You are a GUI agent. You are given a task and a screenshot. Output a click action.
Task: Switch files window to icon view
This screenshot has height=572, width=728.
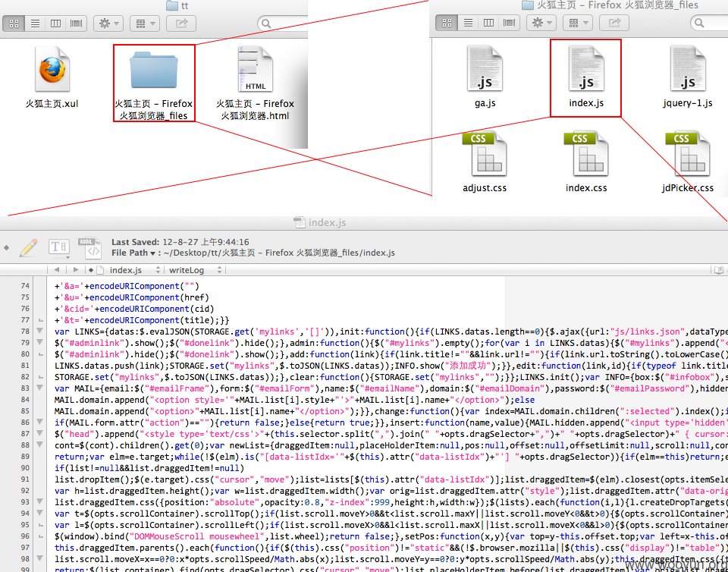(447, 22)
